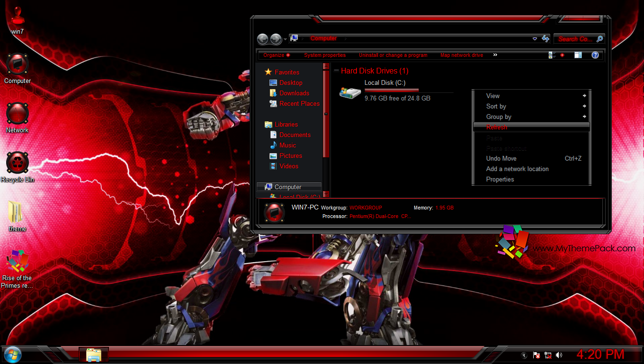This screenshot has height=364, width=644.
Task: Click Action Center flag tray icon
Action: 537,355
